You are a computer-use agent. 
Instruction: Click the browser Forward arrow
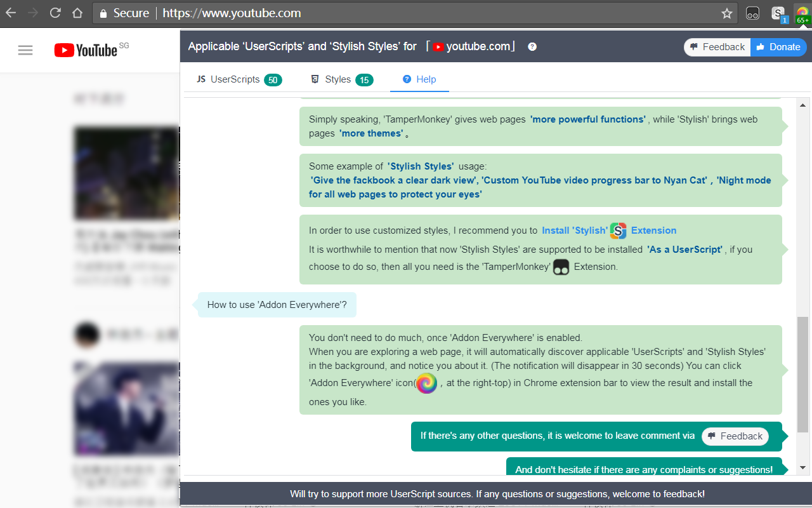click(x=33, y=13)
